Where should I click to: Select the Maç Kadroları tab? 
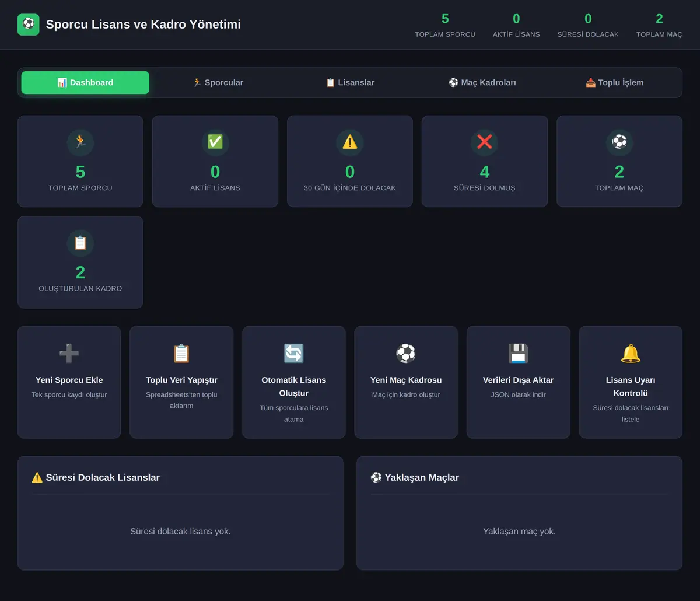pyautogui.click(x=482, y=83)
